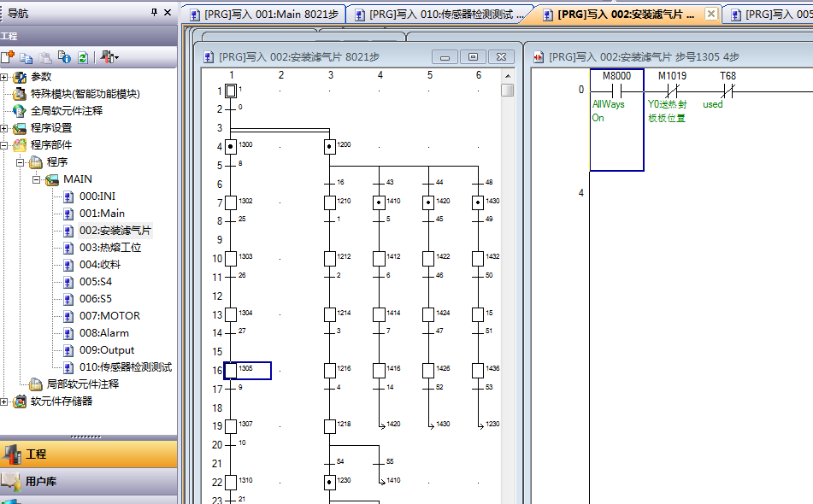The height and width of the screenshot is (504, 813).
Task: Click the 特殊模块(智能功能模块) icon
Action: 19,94
